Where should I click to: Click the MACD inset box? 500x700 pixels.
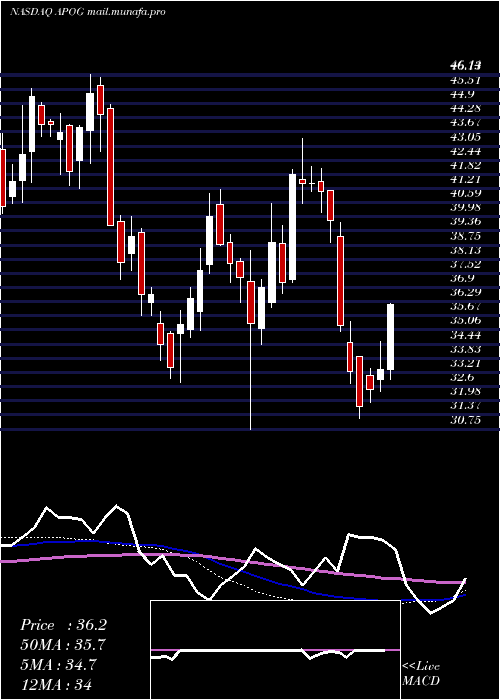tap(275, 650)
